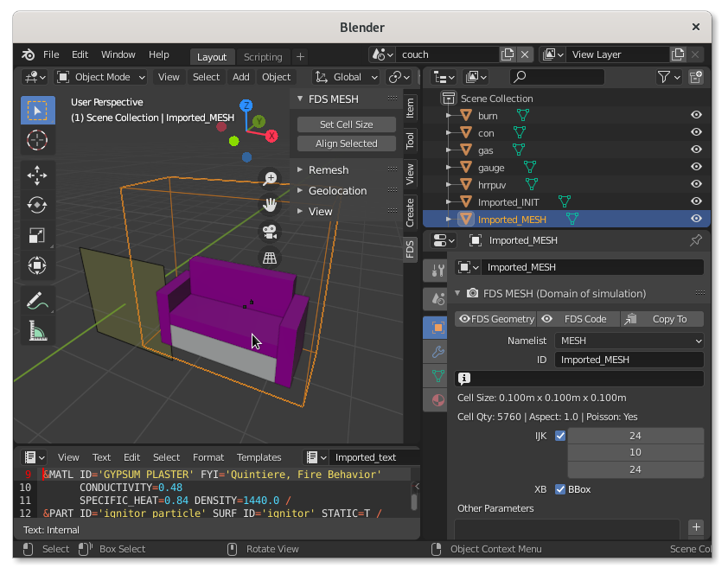728x574 pixels.
Task: Click the viewport zoom magnifier icon
Action: [270, 179]
